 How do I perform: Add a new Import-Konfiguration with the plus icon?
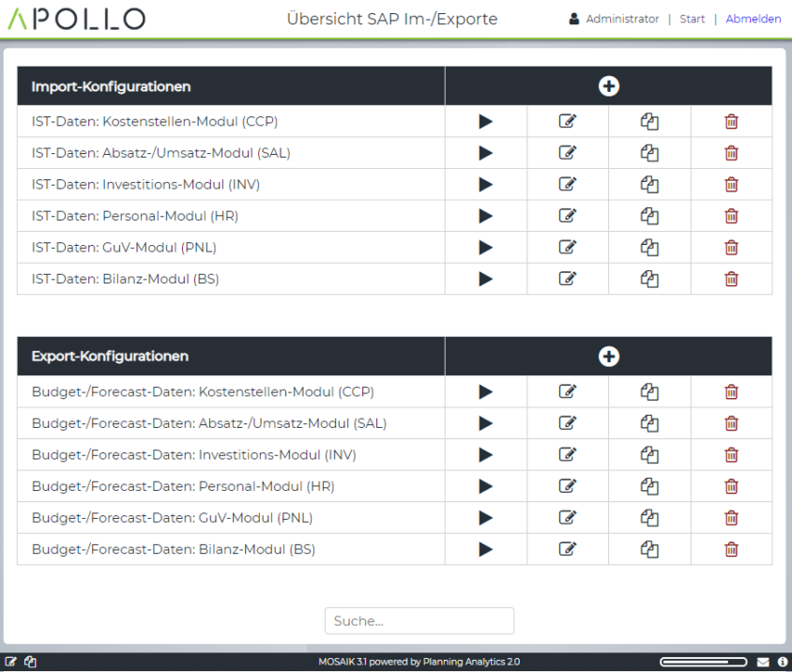click(608, 85)
